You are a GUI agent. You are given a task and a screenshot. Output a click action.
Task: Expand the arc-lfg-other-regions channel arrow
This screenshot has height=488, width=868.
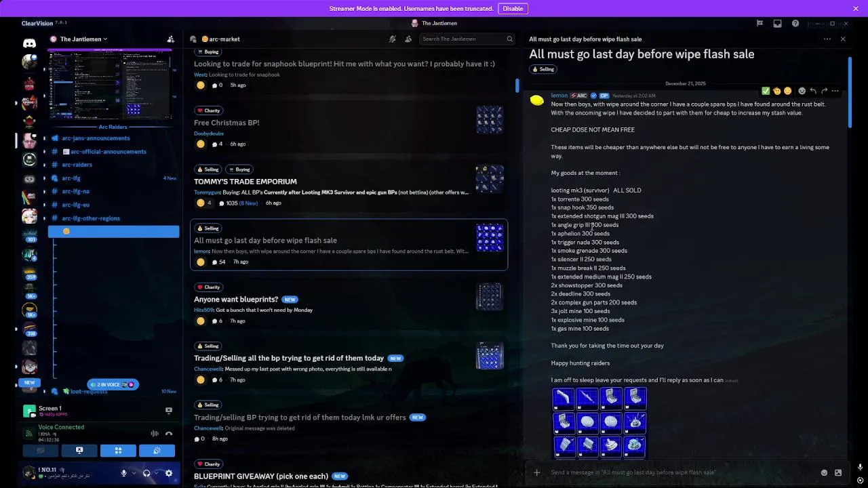[x=45, y=218]
